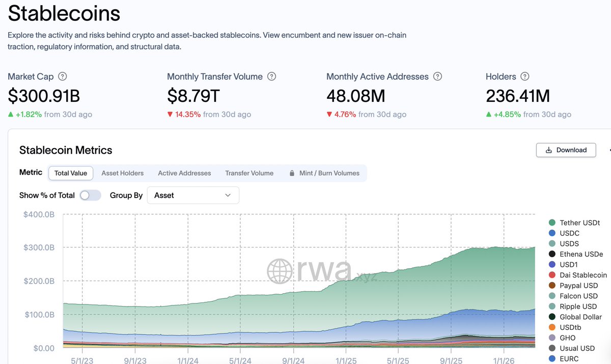Switch to the Asset Holders metric tab
Viewport: 611px width, 364px height.
click(123, 173)
